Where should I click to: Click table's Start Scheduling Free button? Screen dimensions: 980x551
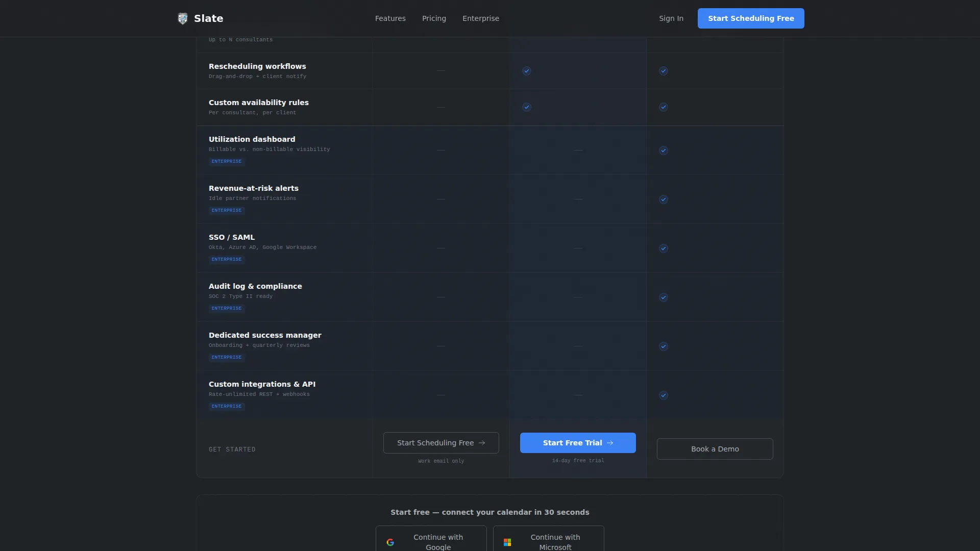(x=441, y=443)
